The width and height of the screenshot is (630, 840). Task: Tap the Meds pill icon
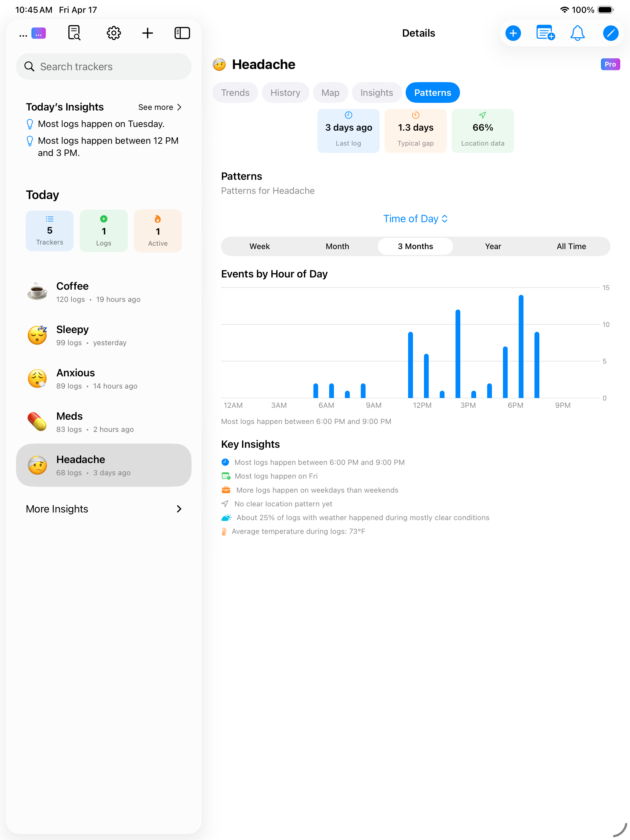pos(37,422)
